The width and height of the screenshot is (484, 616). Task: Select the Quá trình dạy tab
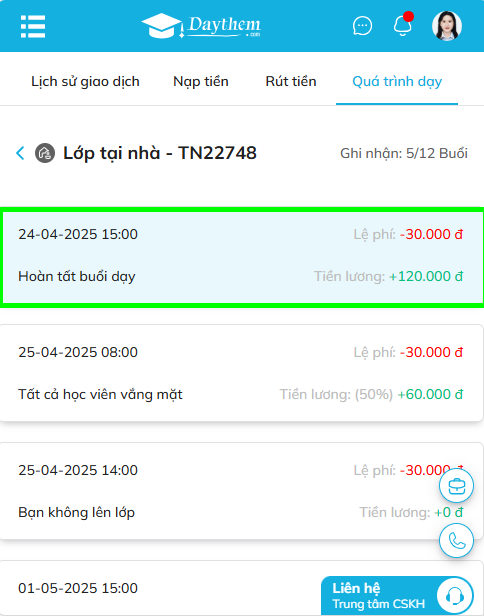(x=397, y=81)
